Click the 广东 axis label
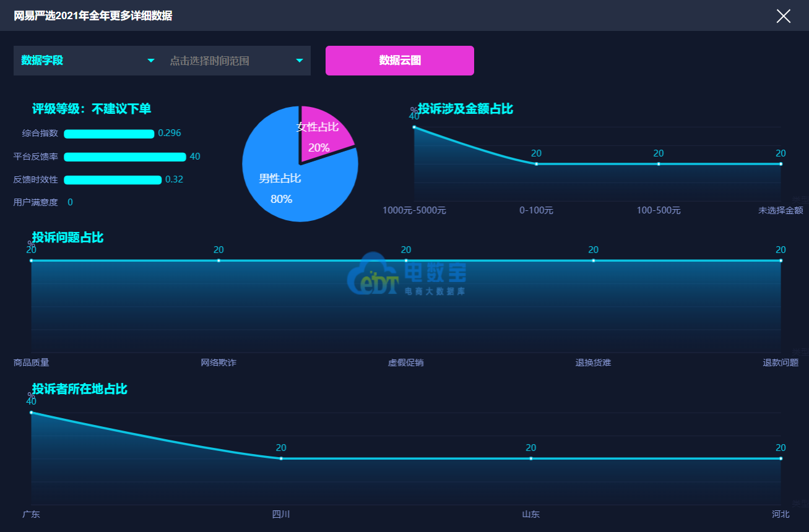The height and width of the screenshot is (532, 809). (x=31, y=514)
